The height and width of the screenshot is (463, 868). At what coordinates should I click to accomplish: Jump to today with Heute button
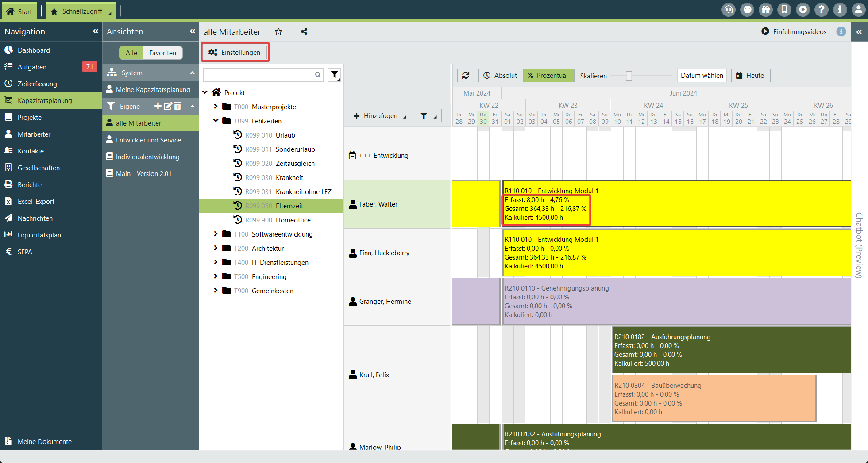pyautogui.click(x=750, y=76)
